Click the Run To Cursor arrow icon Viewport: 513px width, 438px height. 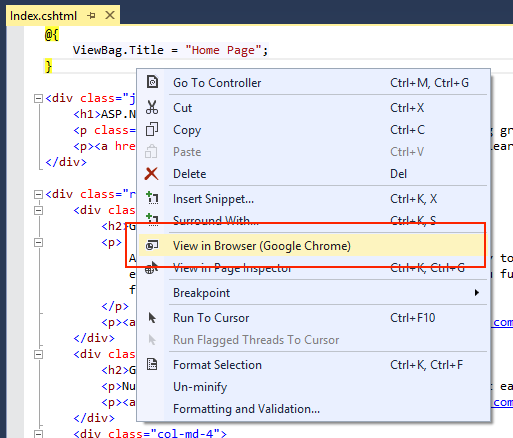click(x=152, y=318)
